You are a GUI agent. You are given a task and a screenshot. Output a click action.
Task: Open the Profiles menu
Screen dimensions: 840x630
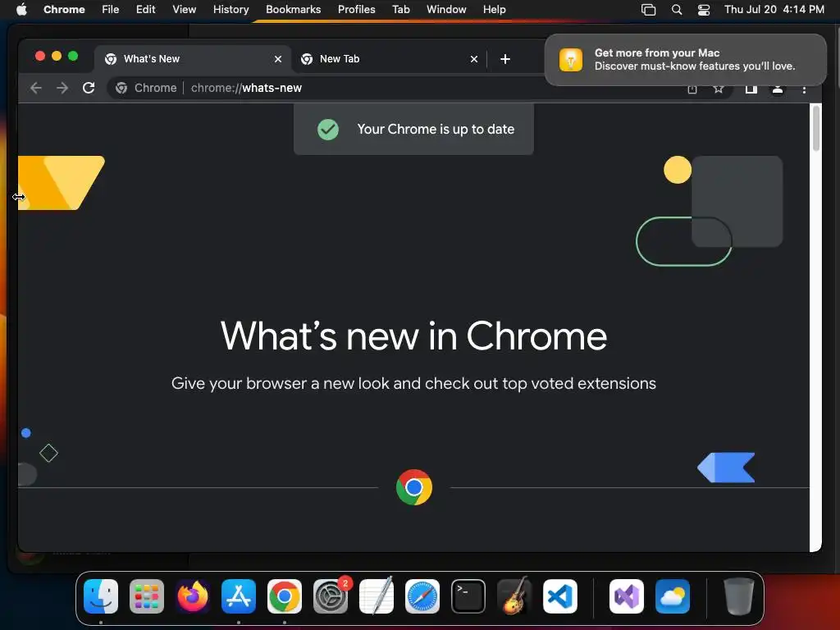(x=356, y=10)
